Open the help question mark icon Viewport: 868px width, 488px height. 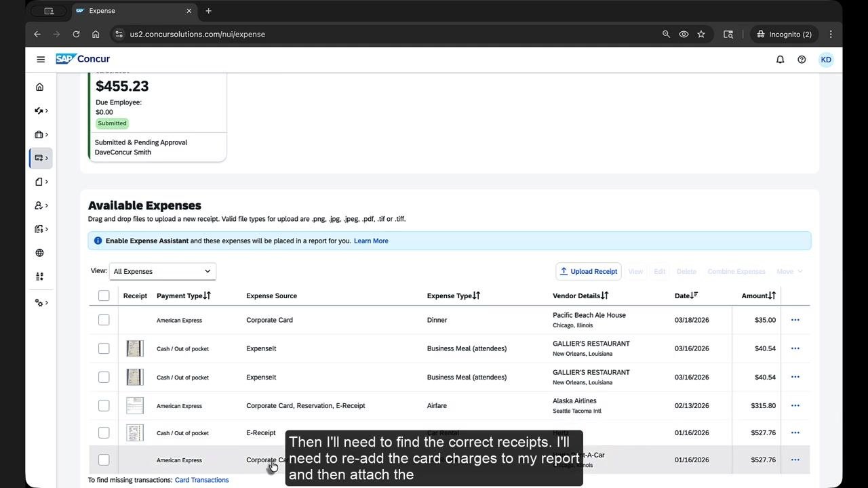pos(802,60)
